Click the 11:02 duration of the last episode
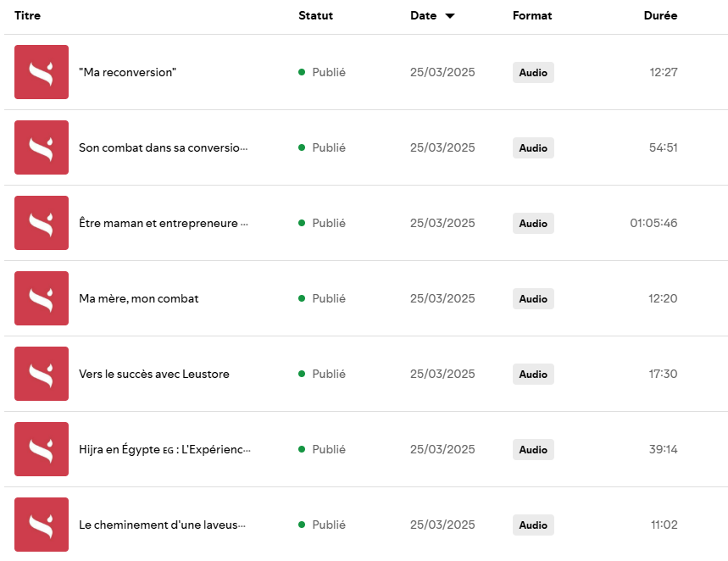The width and height of the screenshot is (728, 561). point(664,525)
